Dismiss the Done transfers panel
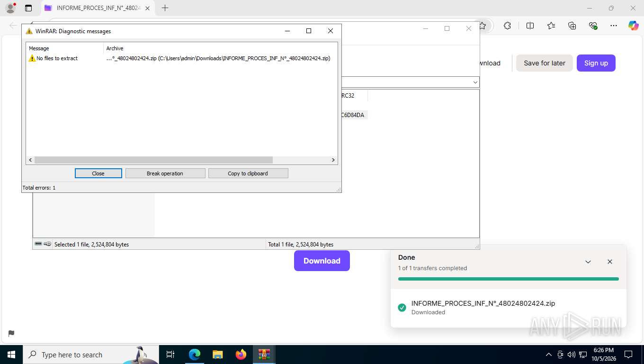Screen dimensions: 644x364 610,262
